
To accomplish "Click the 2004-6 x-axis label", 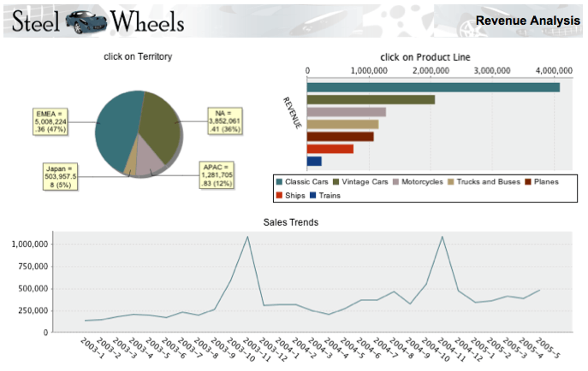I will 368,348.
